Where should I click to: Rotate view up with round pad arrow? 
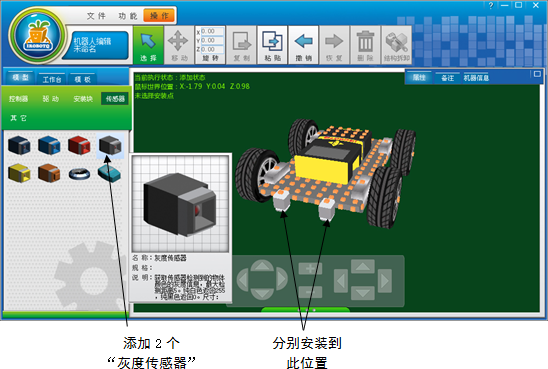262,266
